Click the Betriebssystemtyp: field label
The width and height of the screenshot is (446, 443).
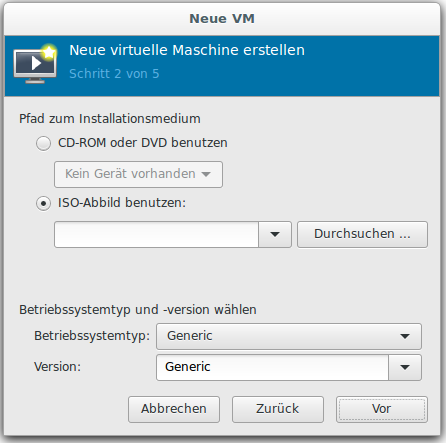(x=92, y=336)
